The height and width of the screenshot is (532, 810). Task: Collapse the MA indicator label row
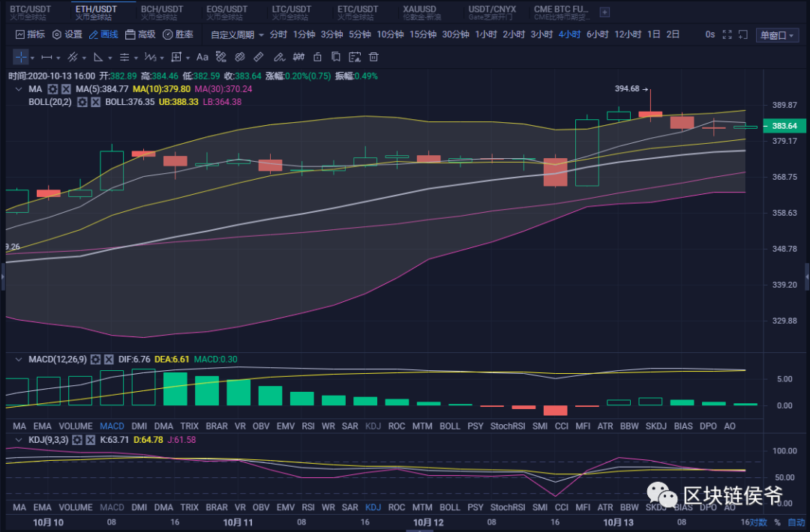[19, 88]
